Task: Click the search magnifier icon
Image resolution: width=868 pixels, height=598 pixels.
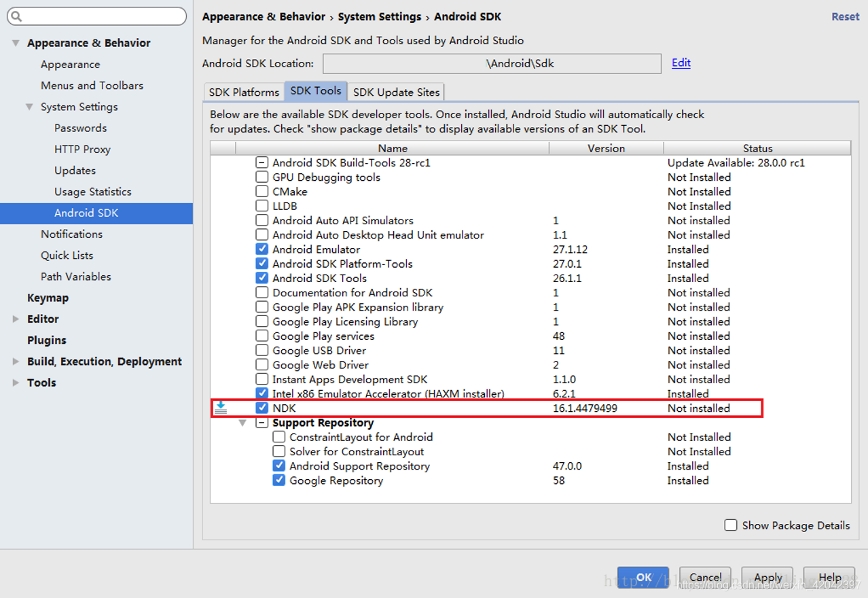Action: (x=16, y=16)
